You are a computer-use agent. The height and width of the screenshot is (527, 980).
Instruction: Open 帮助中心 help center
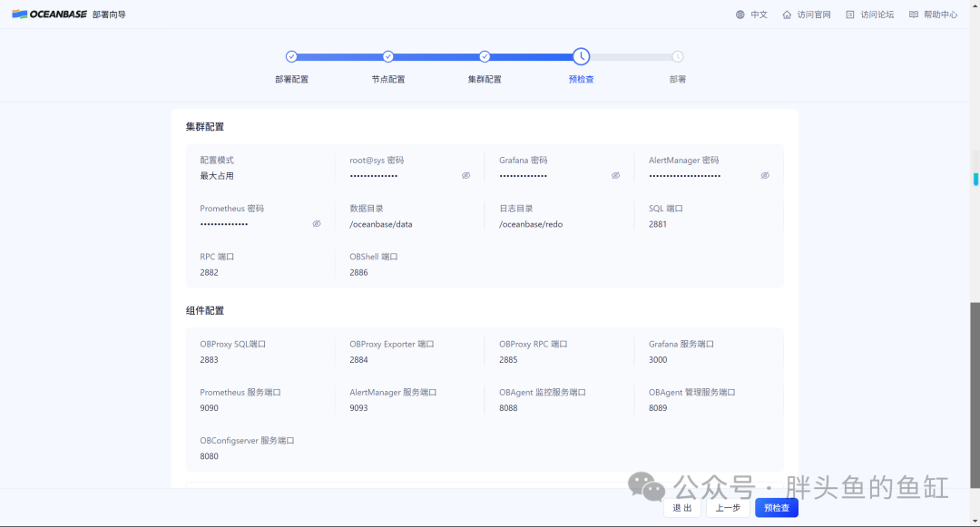[x=941, y=15]
